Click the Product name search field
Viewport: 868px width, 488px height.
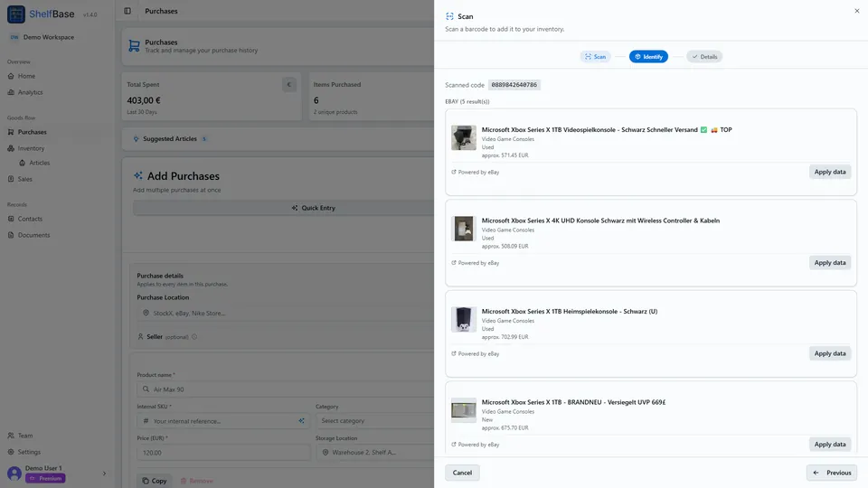tap(285, 389)
